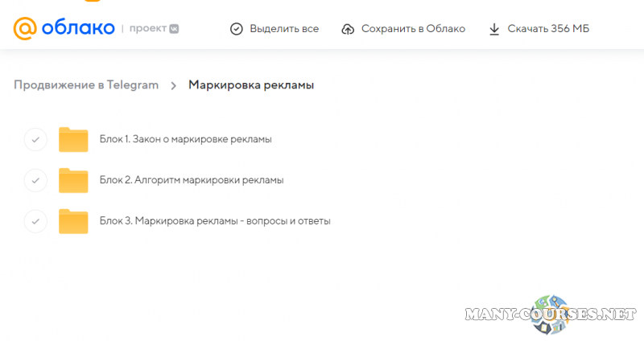
Task: Click the orange @ Облако logo
Action: point(63,28)
